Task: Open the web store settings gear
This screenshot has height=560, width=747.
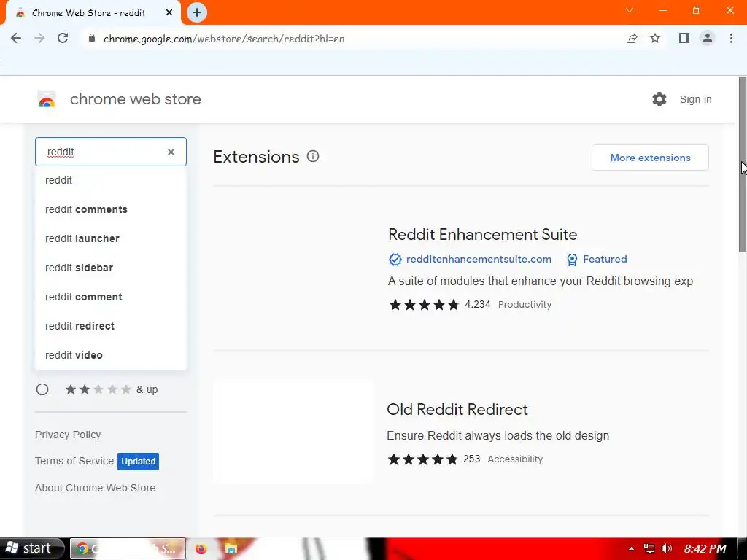Action: coord(659,99)
